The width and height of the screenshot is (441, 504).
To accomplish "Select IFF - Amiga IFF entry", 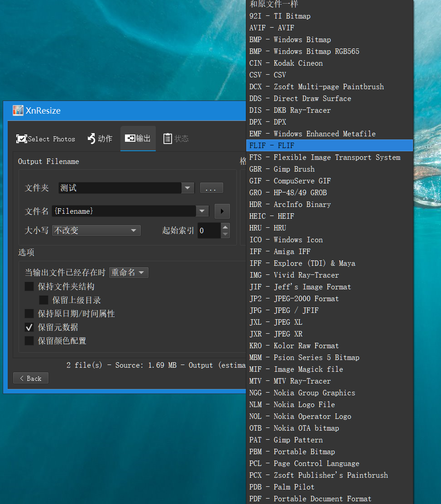I will 330,251.
